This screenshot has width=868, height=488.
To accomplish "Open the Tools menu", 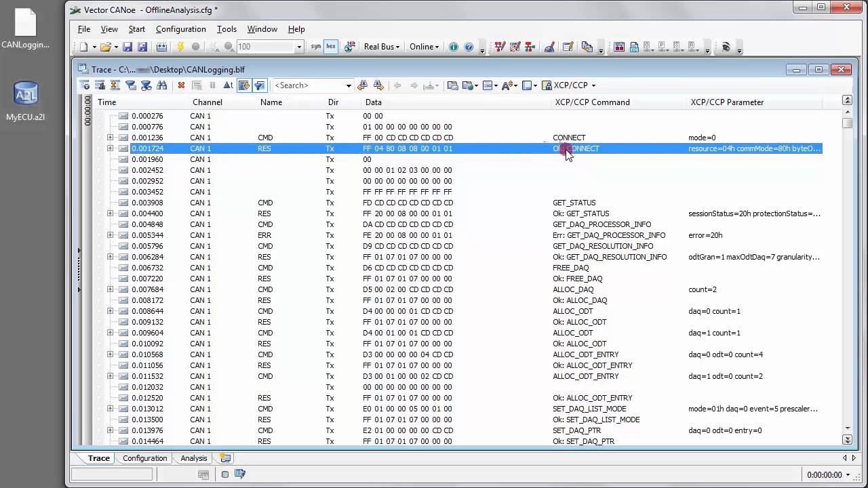I will pyautogui.click(x=226, y=29).
